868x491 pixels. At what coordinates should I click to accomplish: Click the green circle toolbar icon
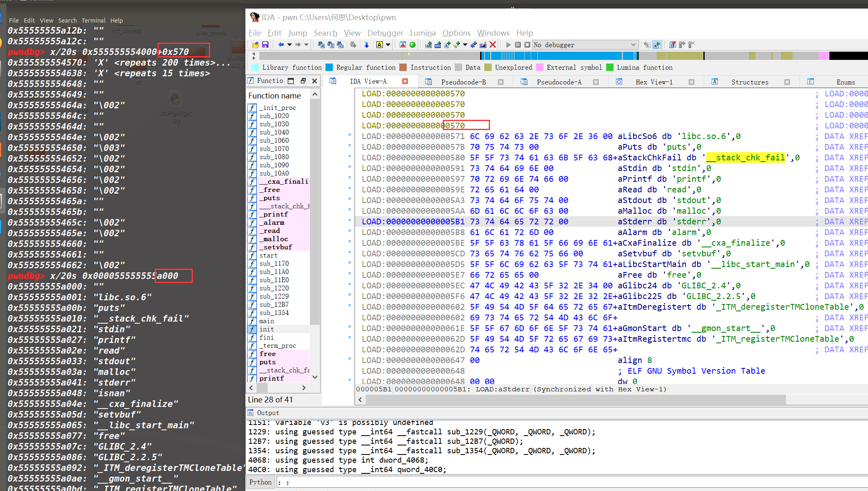point(412,45)
